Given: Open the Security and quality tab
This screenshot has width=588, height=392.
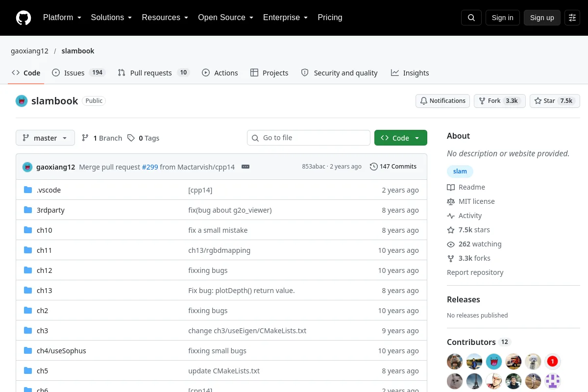Looking at the screenshot, I should (x=339, y=73).
